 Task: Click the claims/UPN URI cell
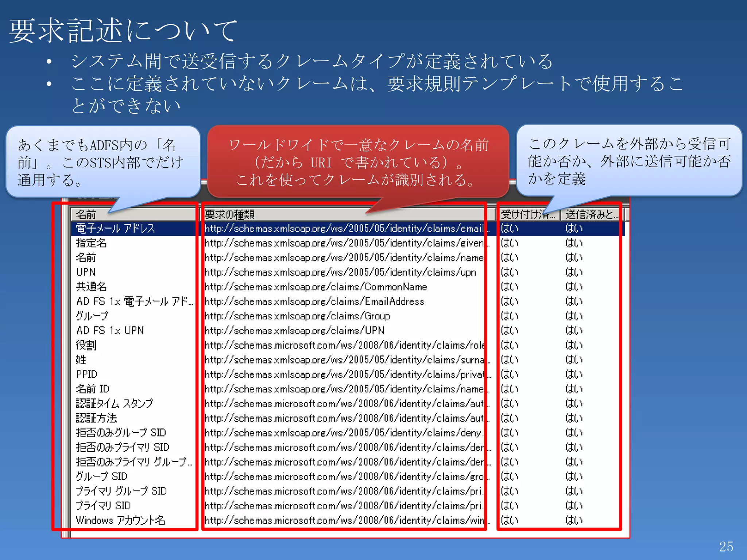click(x=294, y=331)
